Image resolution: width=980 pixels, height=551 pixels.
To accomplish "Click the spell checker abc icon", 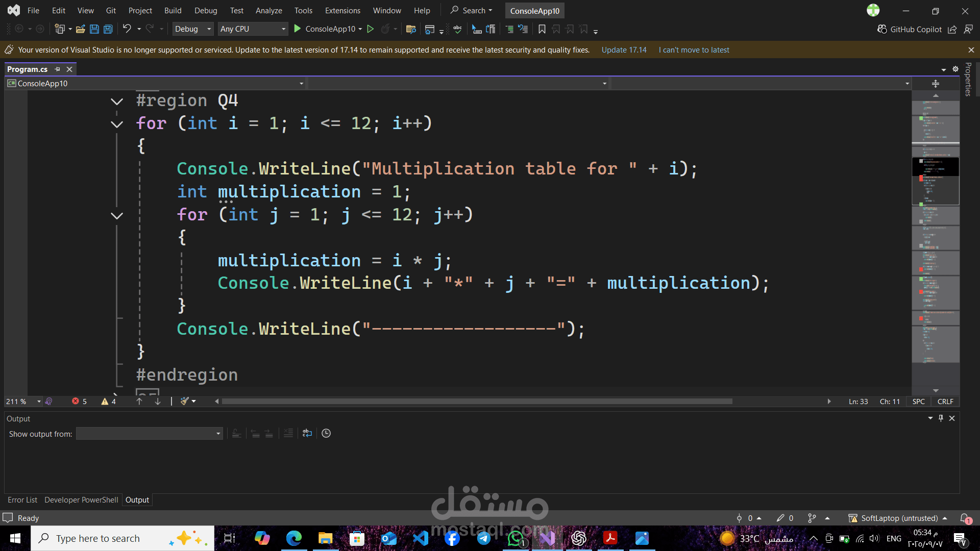I will 457,29.
